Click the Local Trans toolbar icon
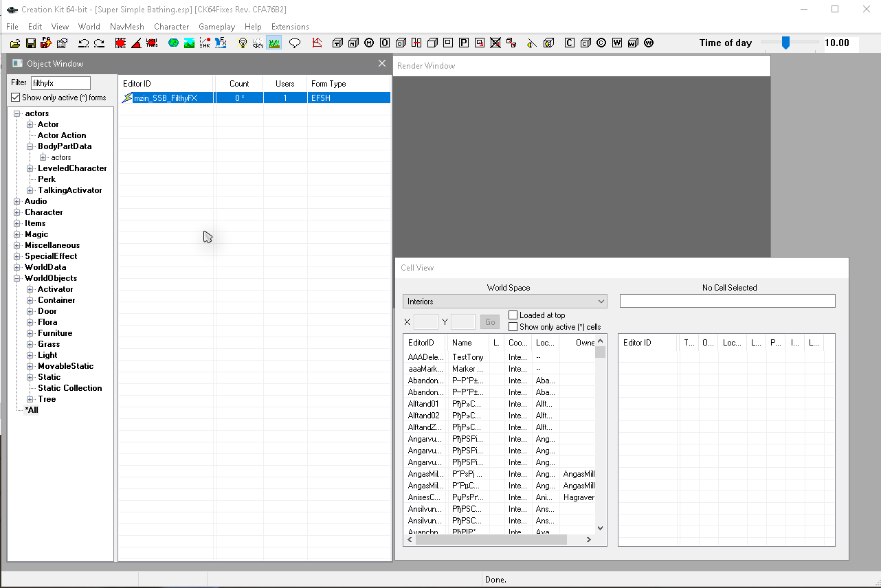Image resolution: width=881 pixels, height=588 pixels. click(x=152, y=43)
